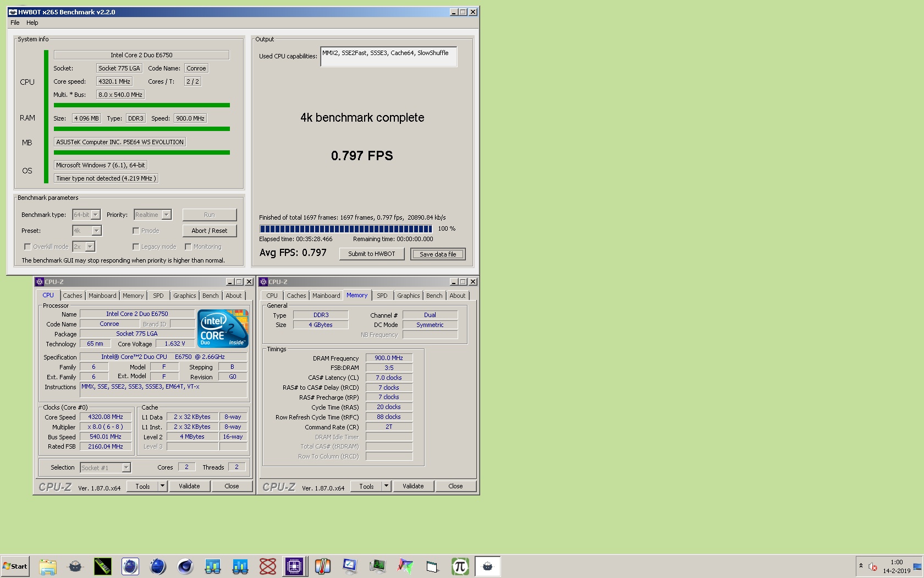The width and height of the screenshot is (924, 578).
Task: Click the Intel Core 2 Duo logo
Action: click(x=223, y=329)
